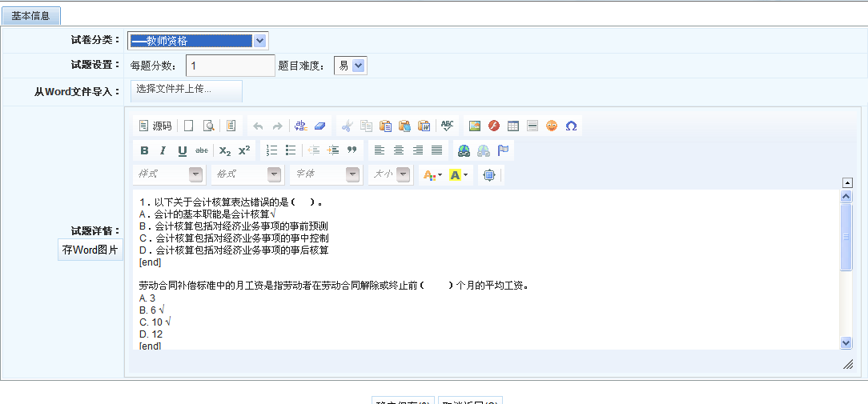Image resolution: width=868 pixels, height=404 pixels.
Task: Toggle Bold formatting
Action: coord(144,150)
